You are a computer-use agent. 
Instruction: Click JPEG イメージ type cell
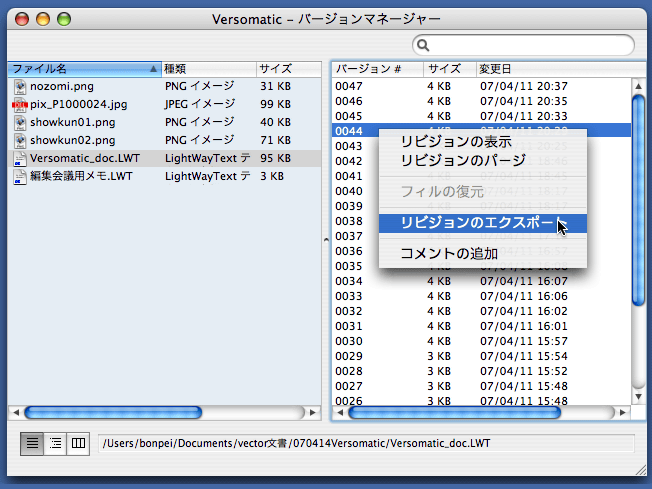[x=200, y=104]
